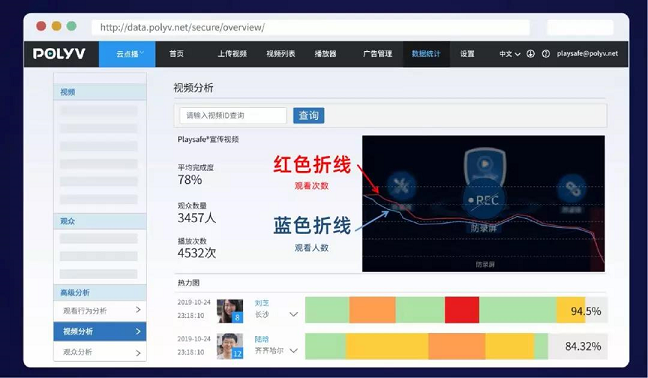The image size is (648, 378).
Task: Open playsafe@polyv.net account link
Action: 587,54
